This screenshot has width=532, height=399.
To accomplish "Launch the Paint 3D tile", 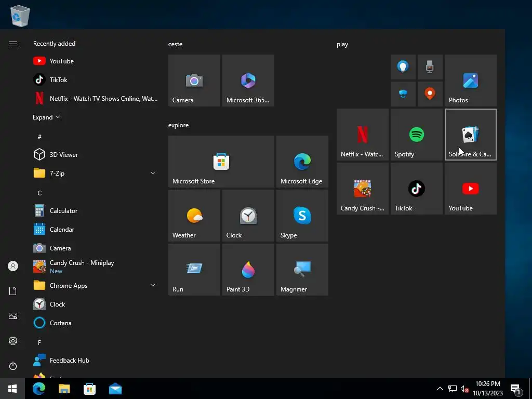I will [x=248, y=270].
